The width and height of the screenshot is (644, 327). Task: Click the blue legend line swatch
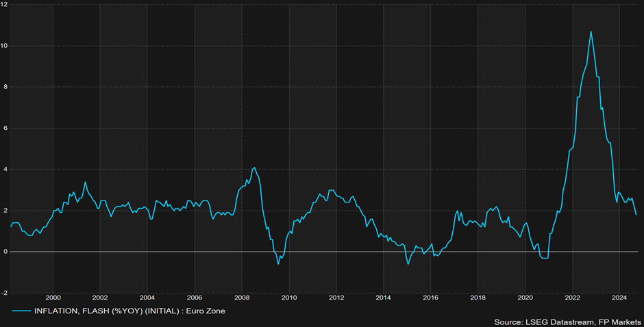21,311
